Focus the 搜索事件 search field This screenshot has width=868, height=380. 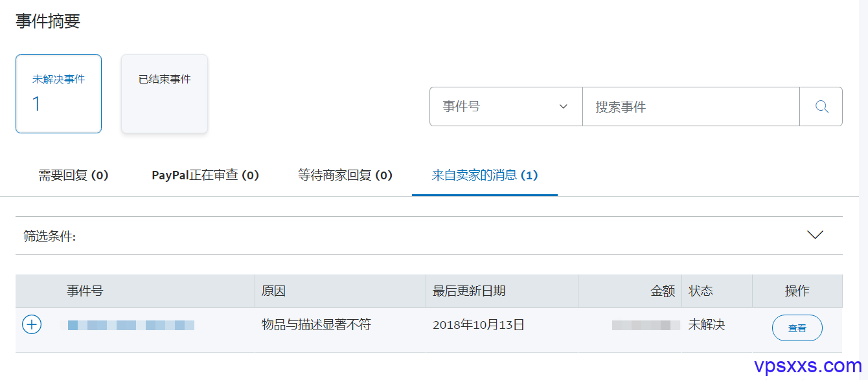[x=691, y=107]
